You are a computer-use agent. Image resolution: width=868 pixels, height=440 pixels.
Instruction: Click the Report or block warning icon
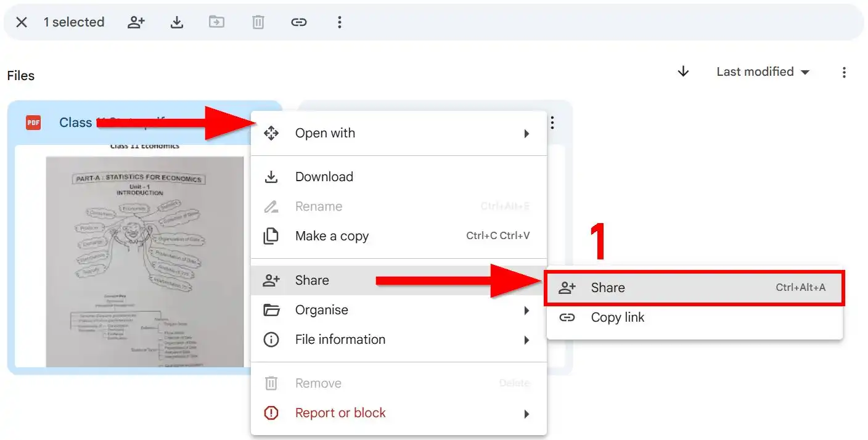tap(271, 413)
